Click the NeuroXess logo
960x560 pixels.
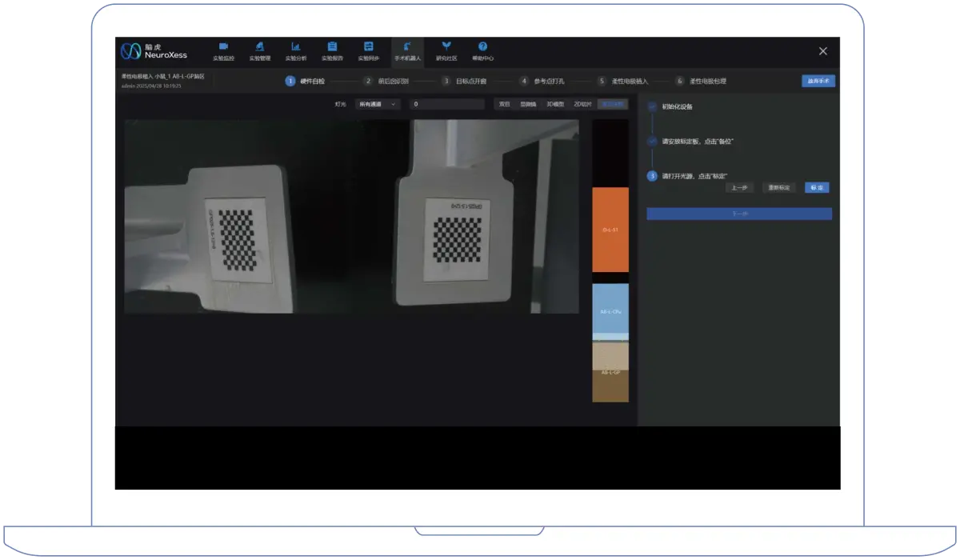coord(154,51)
